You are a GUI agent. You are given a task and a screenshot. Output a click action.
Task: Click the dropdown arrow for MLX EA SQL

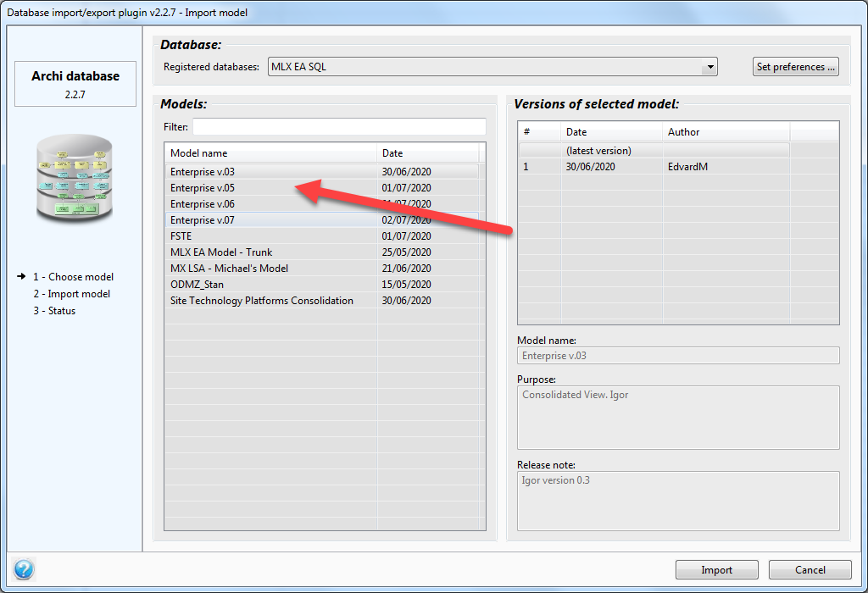click(710, 66)
